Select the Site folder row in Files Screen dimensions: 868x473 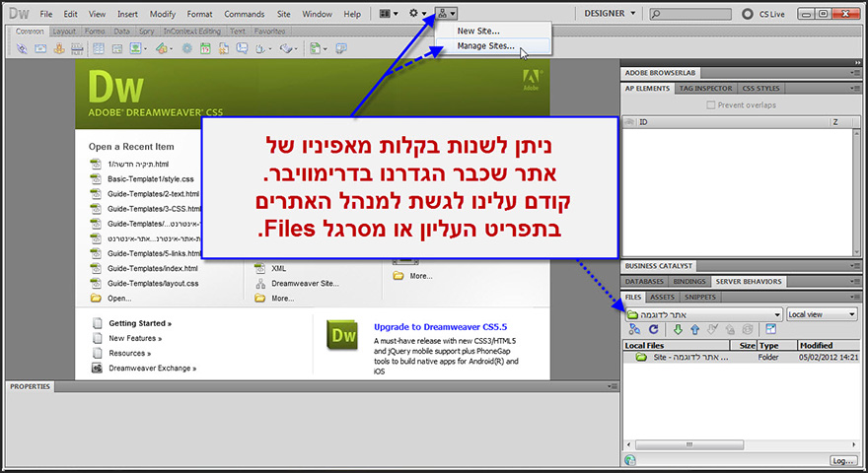pos(741,358)
